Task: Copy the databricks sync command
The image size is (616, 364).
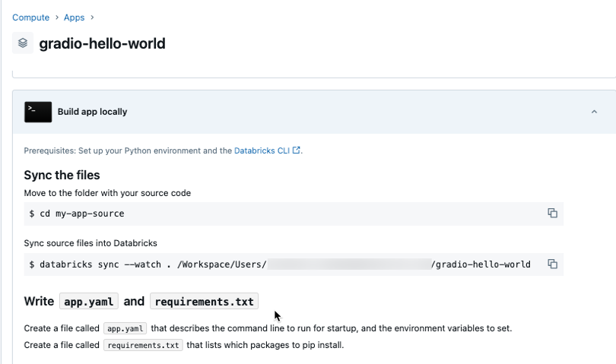Action: (x=553, y=264)
